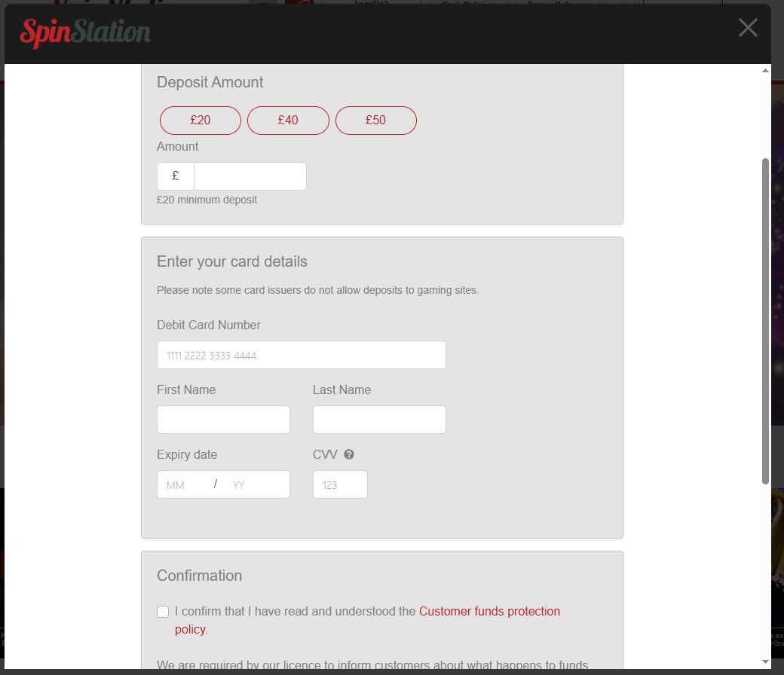Pick the £50 deposit amount

pyautogui.click(x=375, y=121)
